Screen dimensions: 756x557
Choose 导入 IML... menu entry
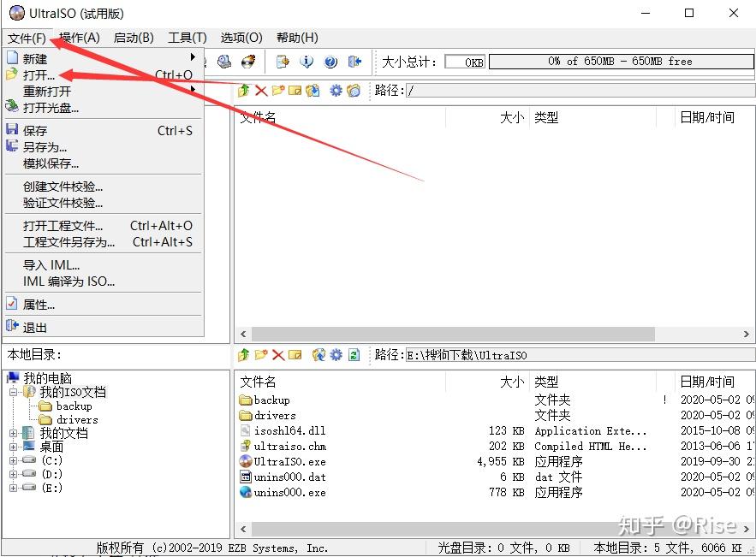pos(103,265)
